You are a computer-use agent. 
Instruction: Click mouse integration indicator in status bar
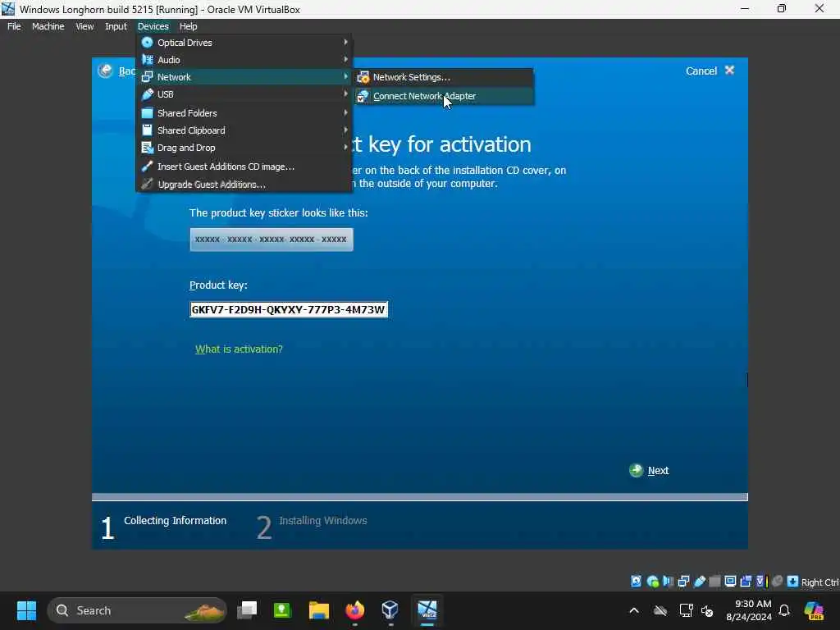(x=778, y=582)
